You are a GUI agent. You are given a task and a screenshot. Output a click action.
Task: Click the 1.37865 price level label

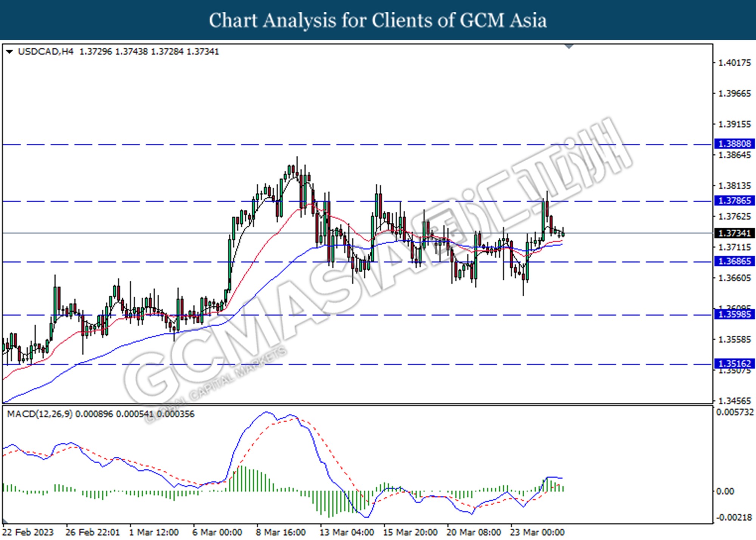point(734,200)
